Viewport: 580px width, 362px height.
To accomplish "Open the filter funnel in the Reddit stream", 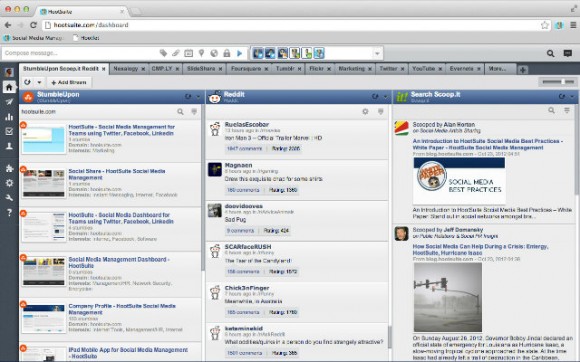I will click(x=380, y=111).
